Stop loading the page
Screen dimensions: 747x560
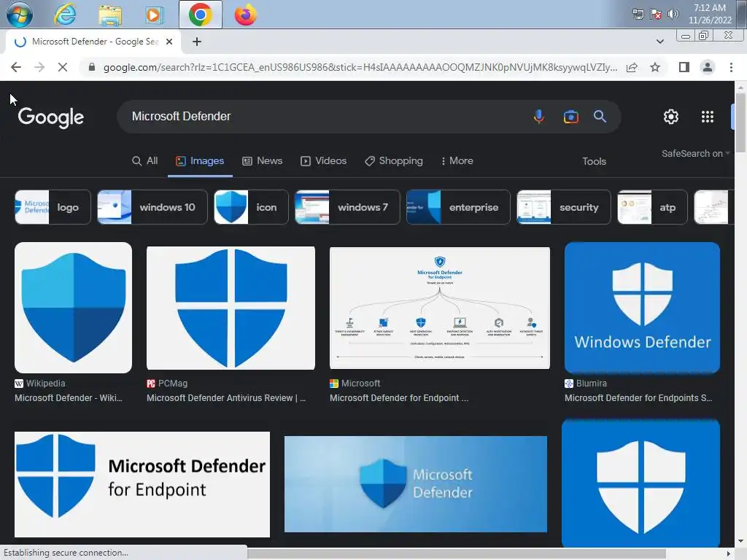(63, 67)
